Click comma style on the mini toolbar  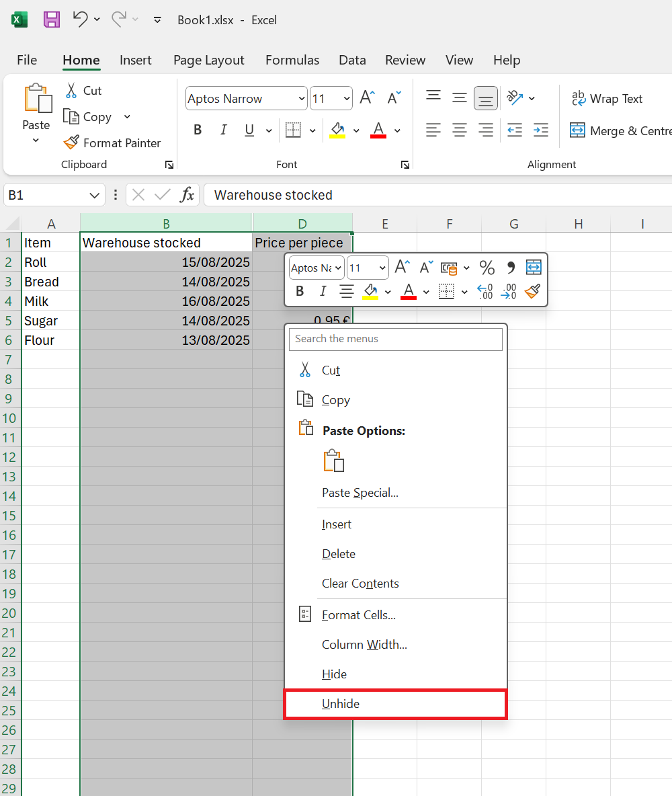pyautogui.click(x=511, y=267)
